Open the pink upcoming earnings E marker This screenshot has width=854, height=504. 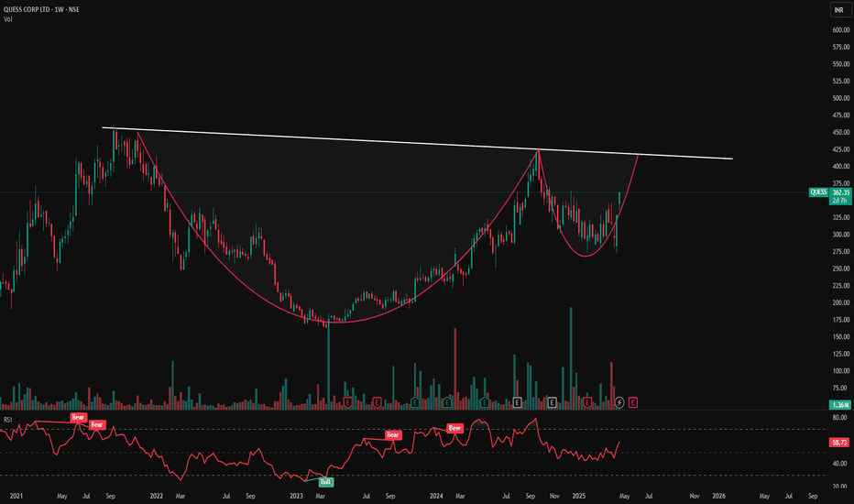coord(633,402)
